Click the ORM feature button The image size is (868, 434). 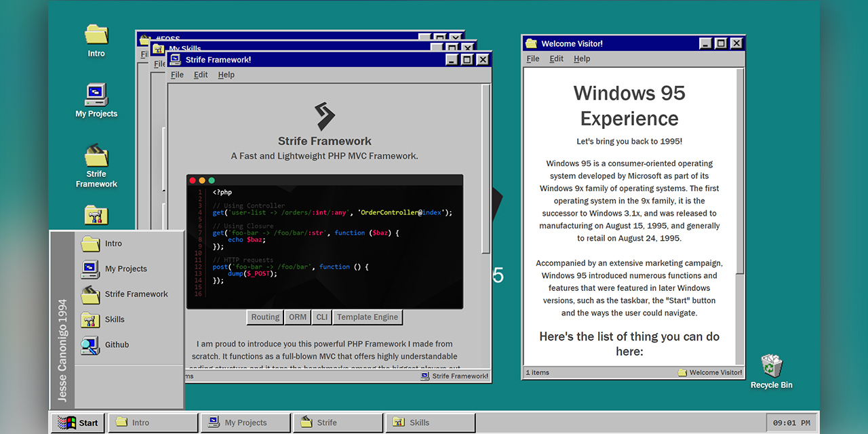pyautogui.click(x=297, y=317)
